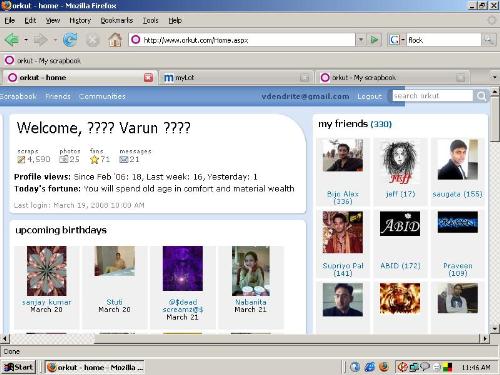Screen dimensions: 500x375
Task: Open the Friends navigation link
Action: (x=58, y=96)
